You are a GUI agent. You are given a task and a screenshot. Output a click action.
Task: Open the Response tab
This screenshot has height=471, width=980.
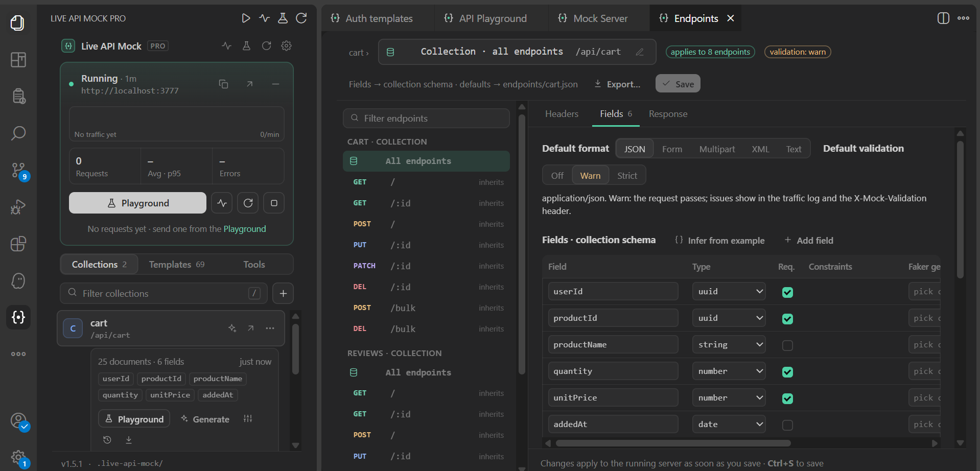668,114
